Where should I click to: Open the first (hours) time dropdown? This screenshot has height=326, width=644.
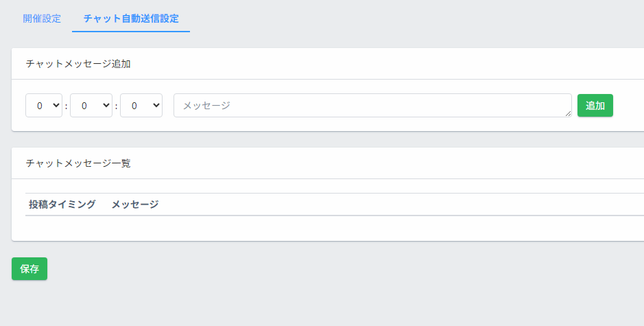pos(43,106)
